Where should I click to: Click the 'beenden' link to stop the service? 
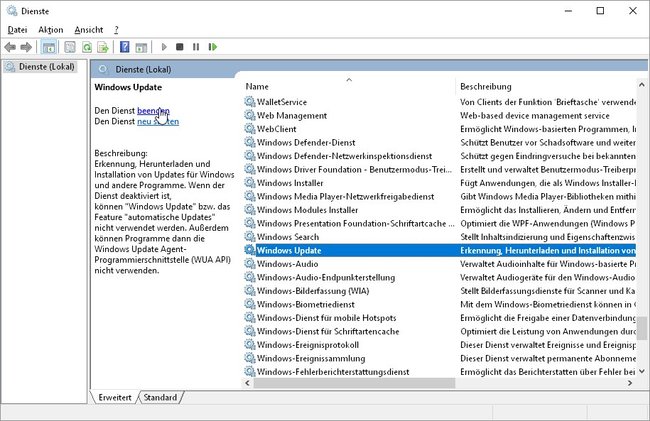153,111
